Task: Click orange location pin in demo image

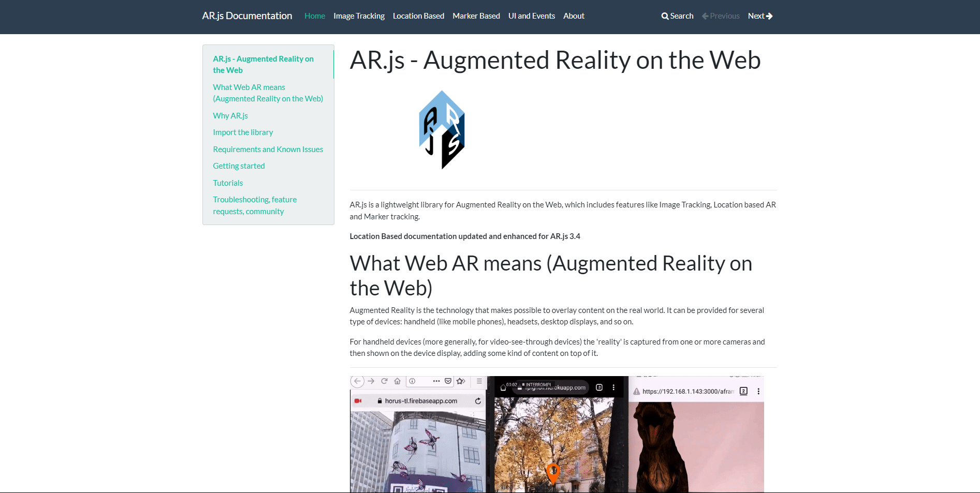Action: (553, 473)
